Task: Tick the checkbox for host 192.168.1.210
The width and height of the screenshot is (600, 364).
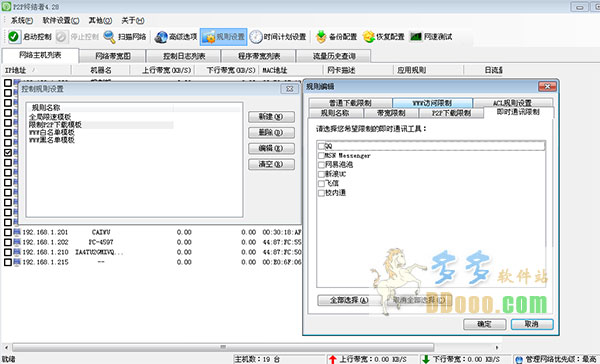Action: [8, 252]
